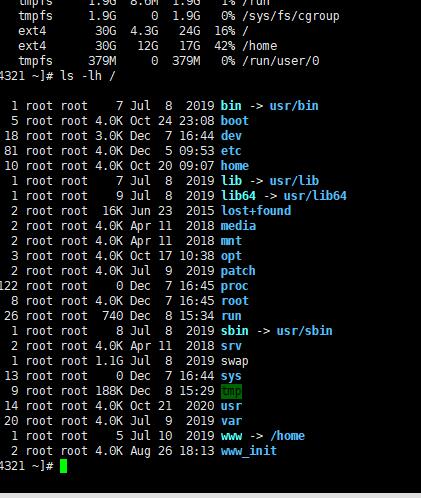The image size is (421, 498).
Task: Click the usr/bin symlink target
Action: pos(294,106)
